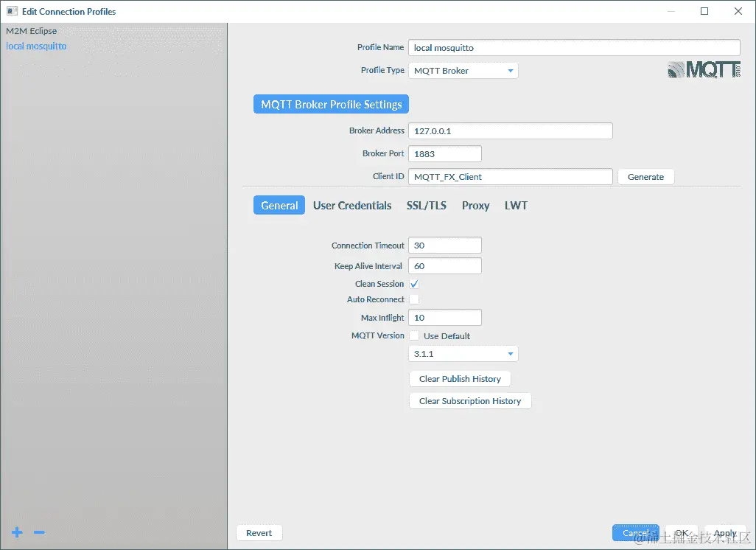The width and height of the screenshot is (756, 550).
Task: Click the Broker Address field
Action: pyautogui.click(x=511, y=130)
